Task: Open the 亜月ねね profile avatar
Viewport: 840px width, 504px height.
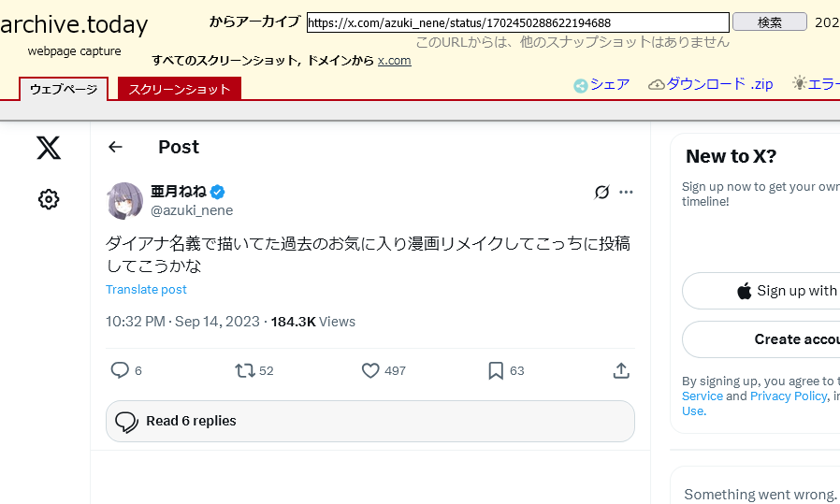Action: (124, 200)
